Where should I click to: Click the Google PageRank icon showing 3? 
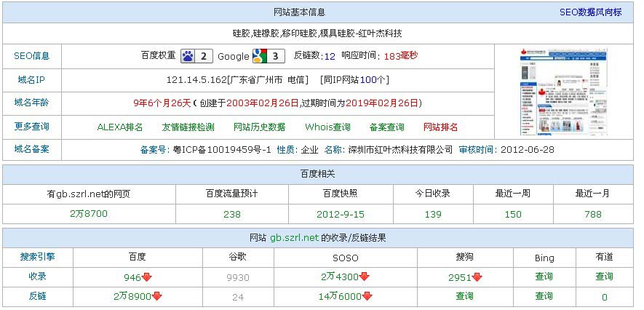click(x=269, y=56)
